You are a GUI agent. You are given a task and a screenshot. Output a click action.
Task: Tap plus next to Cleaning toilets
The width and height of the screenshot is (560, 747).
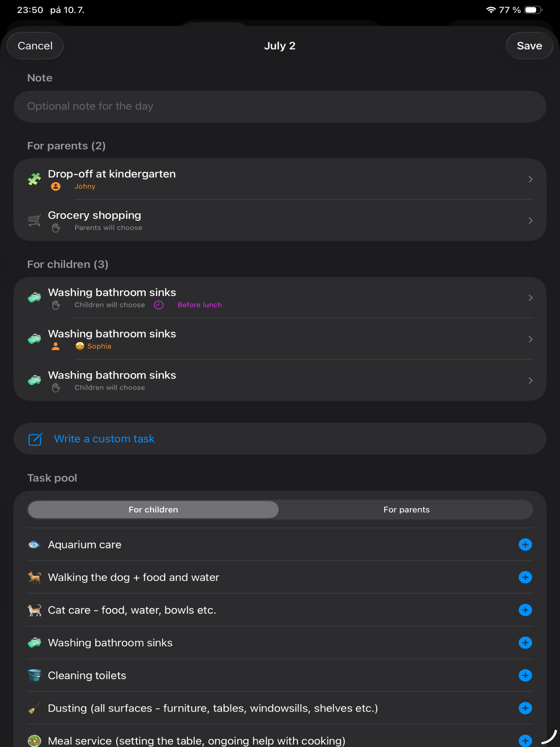coord(525,675)
